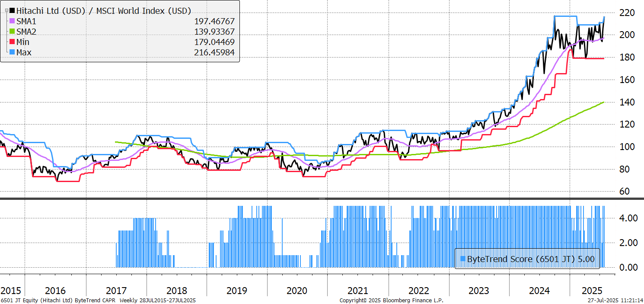Image resolution: width=644 pixels, height=304 pixels.
Task: Click the Min value 179.04469
Action: (215, 42)
